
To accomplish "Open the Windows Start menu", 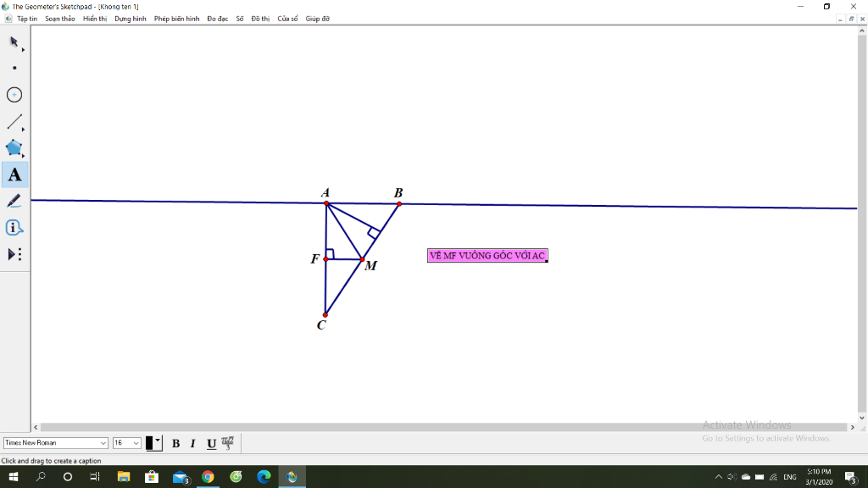I will pos(14,476).
